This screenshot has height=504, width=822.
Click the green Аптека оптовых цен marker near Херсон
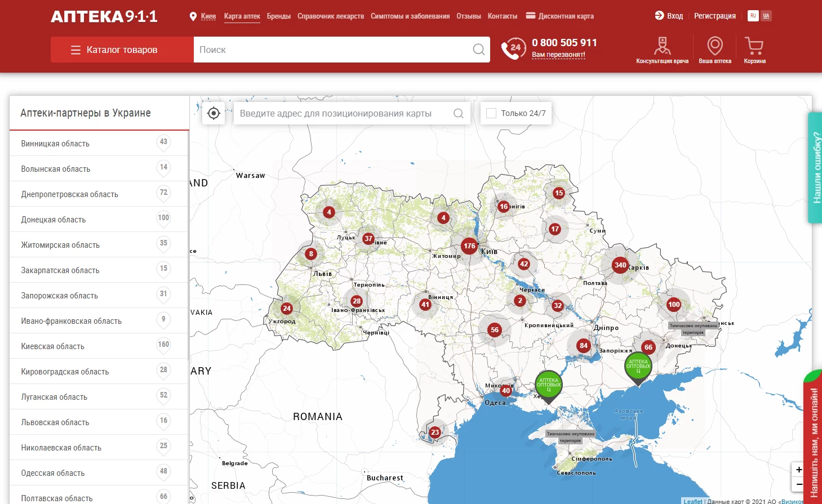coord(549,385)
